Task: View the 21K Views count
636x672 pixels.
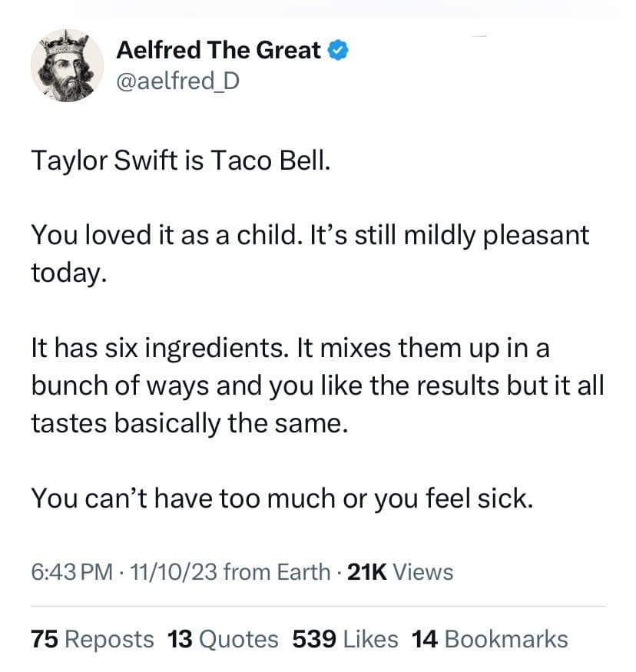Action: [400, 572]
